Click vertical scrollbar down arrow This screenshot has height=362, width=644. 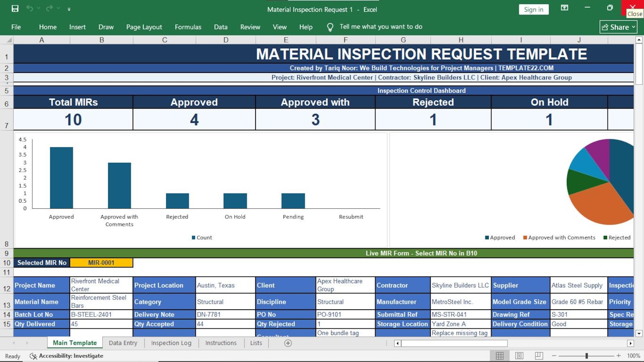click(639, 333)
